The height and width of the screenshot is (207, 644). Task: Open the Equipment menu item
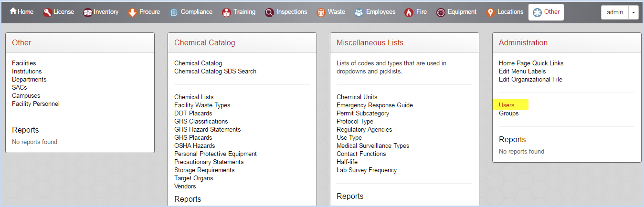(456, 12)
